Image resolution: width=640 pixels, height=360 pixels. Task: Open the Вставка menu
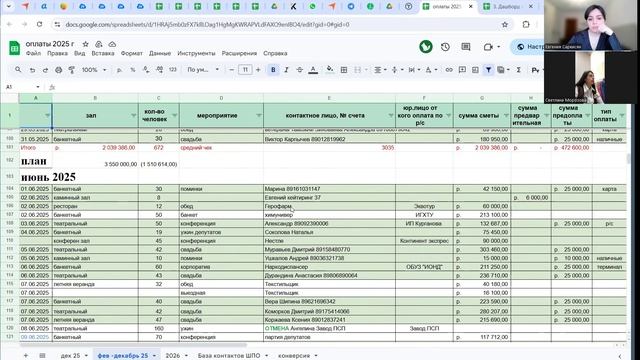coord(103,53)
